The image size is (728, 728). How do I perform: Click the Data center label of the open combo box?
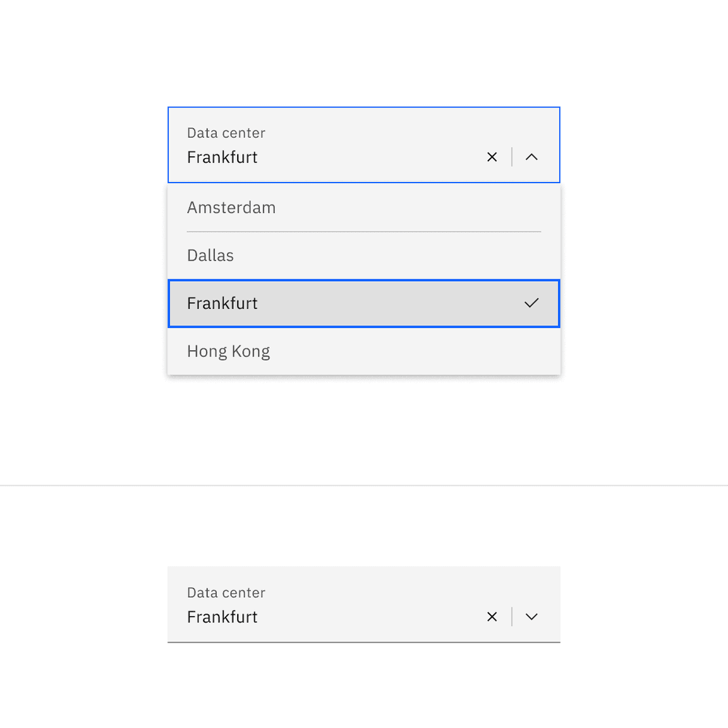point(226,133)
